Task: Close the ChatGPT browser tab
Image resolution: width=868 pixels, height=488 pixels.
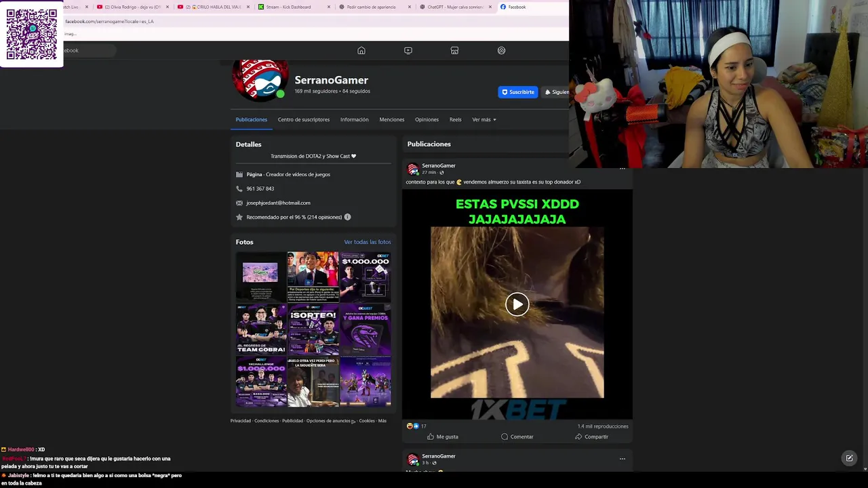Action: (490, 7)
